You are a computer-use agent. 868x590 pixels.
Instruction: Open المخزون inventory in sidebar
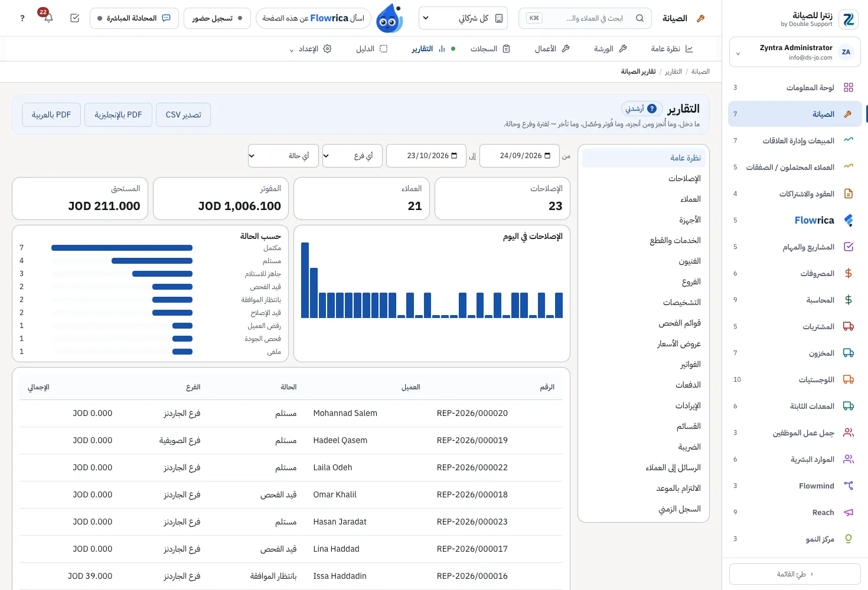point(795,353)
